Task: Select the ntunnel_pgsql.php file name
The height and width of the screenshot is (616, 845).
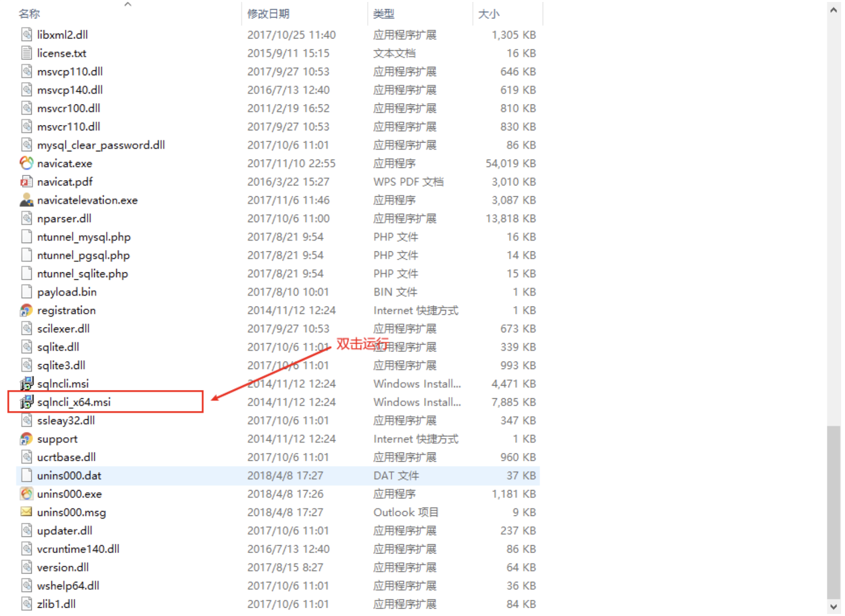Action: pyautogui.click(x=84, y=256)
